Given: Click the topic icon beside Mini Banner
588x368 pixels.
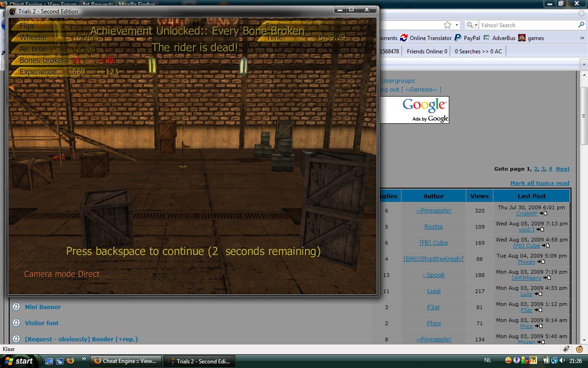Looking at the screenshot, I should pos(16,306).
